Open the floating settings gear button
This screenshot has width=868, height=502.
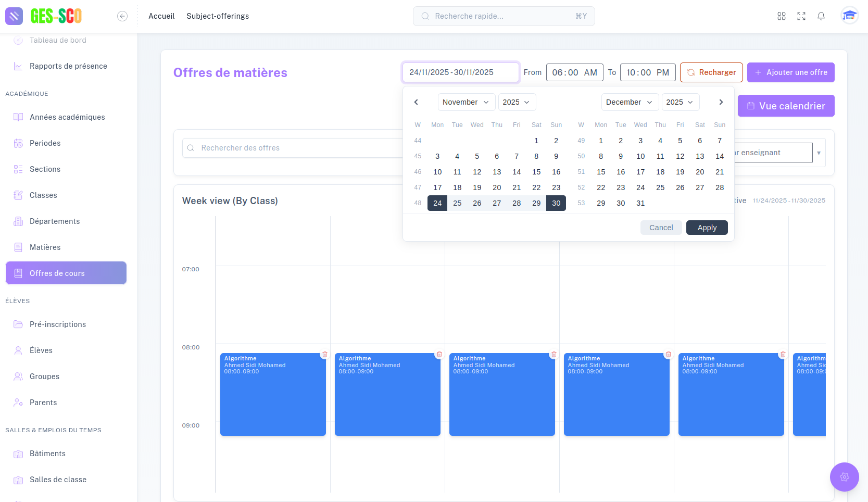coord(844,476)
